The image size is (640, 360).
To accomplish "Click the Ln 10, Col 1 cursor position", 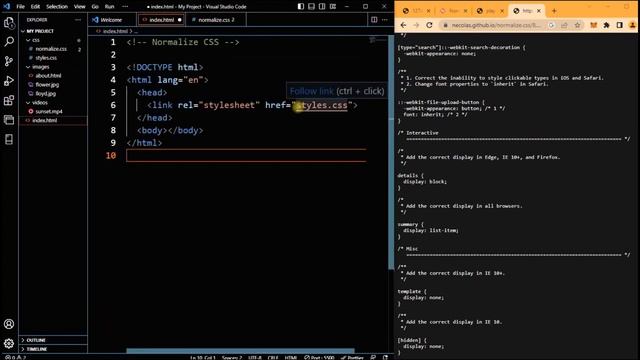I will tap(202, 357).
